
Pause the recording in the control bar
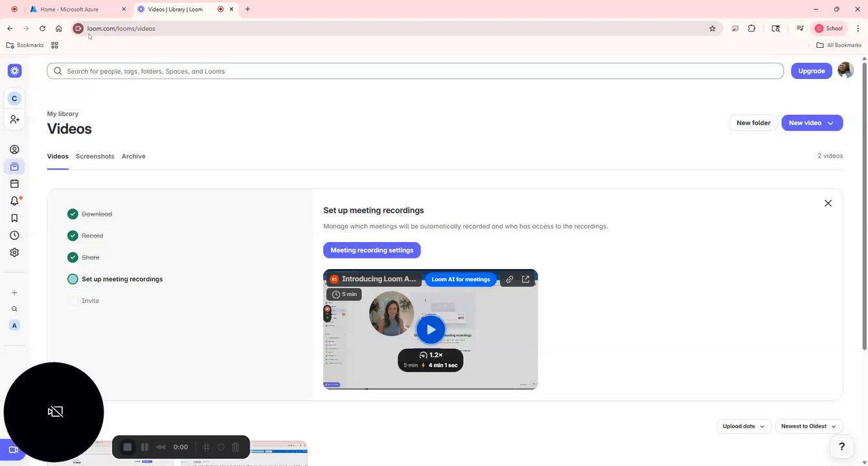click(144, 447)
